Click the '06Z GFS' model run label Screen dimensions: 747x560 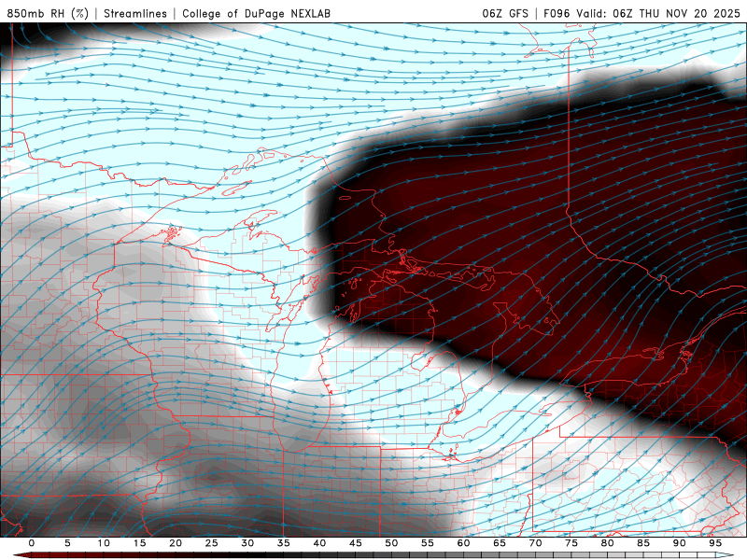pos(505,13)
